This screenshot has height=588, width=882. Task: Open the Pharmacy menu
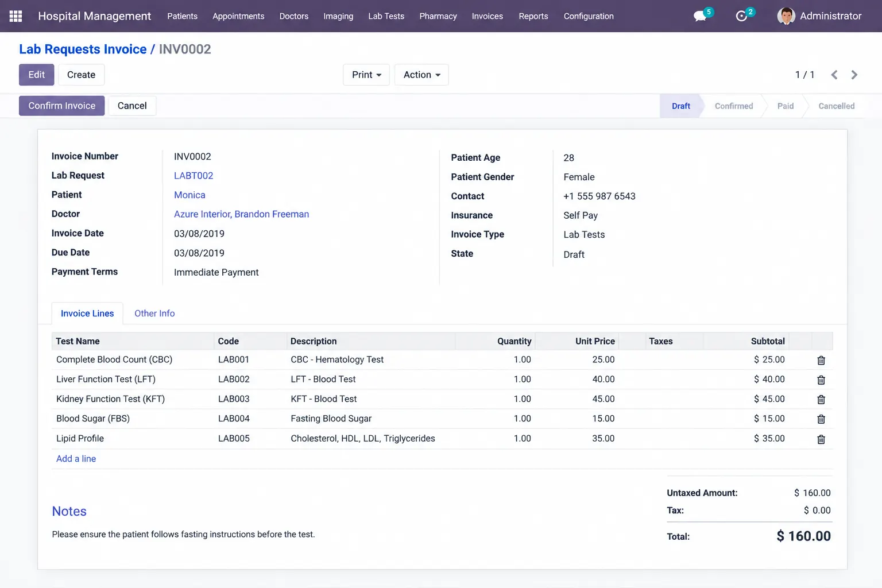coord(438,16)
